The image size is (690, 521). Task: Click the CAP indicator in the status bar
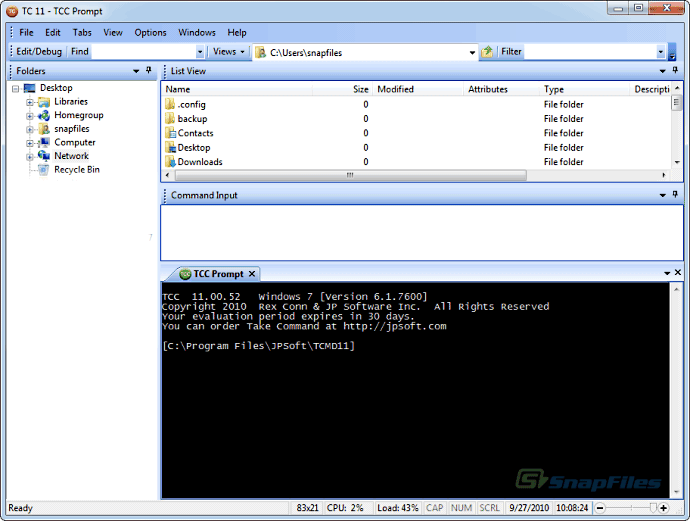(434, 508)
